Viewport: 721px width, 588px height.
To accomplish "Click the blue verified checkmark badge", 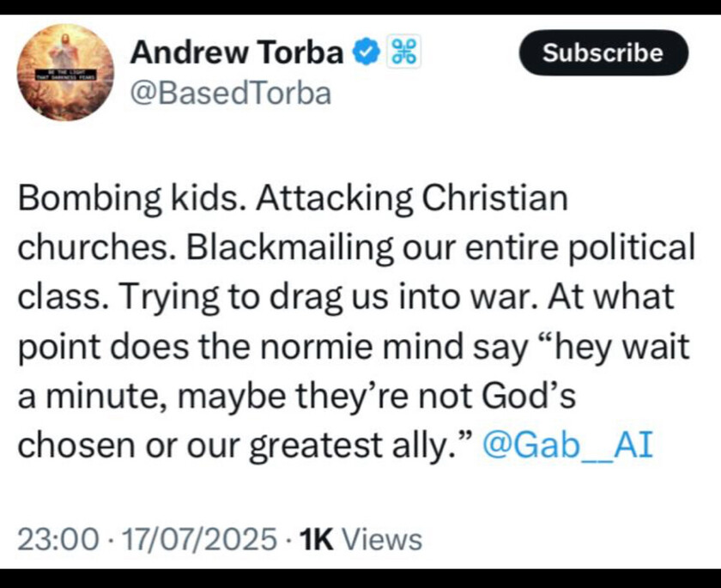I will click(366, 53).
